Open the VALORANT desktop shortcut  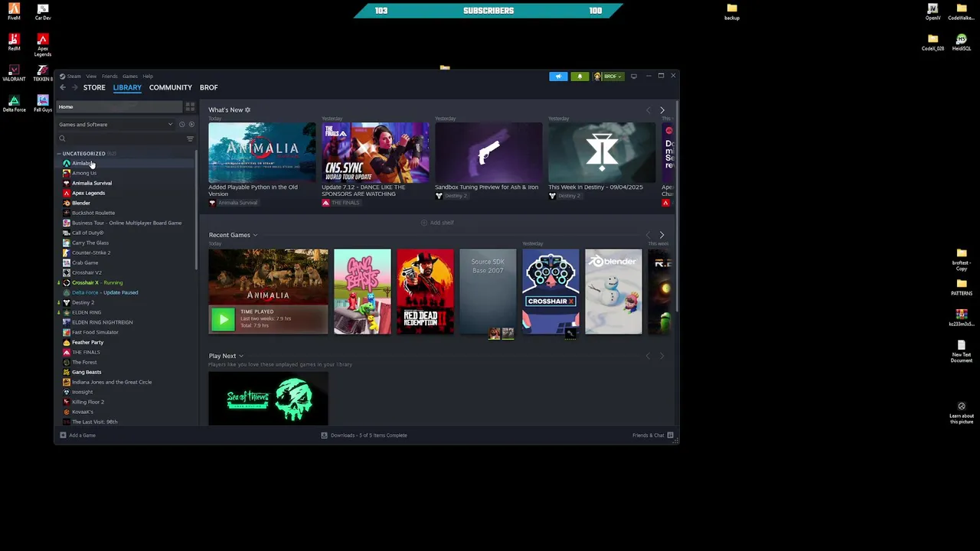(x=14, y=72)
